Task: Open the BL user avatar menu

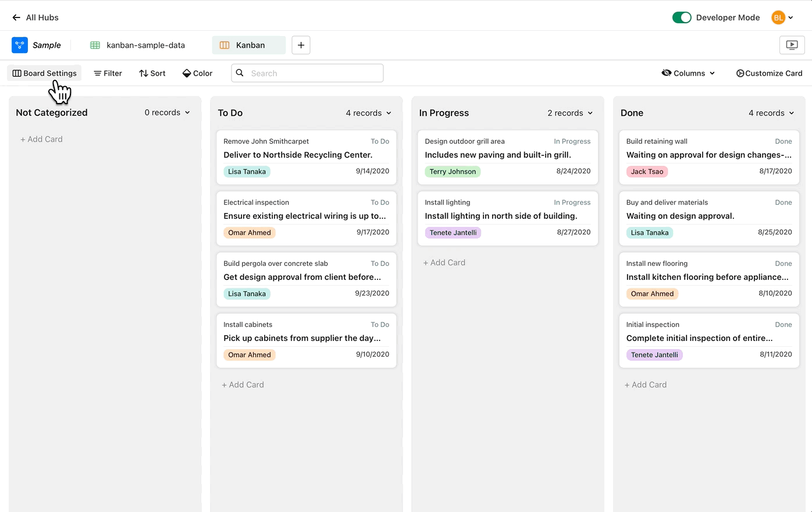Action: (x=782, y=17)
